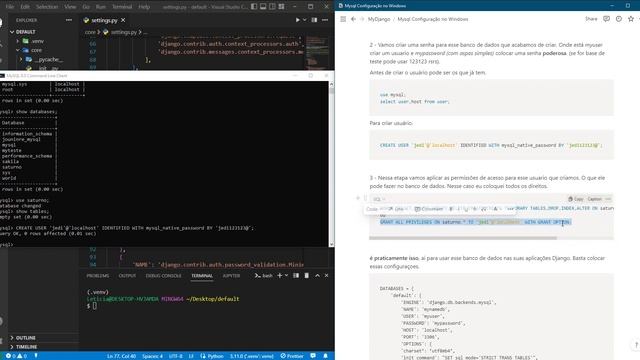Create a new terminal with plus icon
The width and height of the screenshot is (640, 360).
click(280, 276)
